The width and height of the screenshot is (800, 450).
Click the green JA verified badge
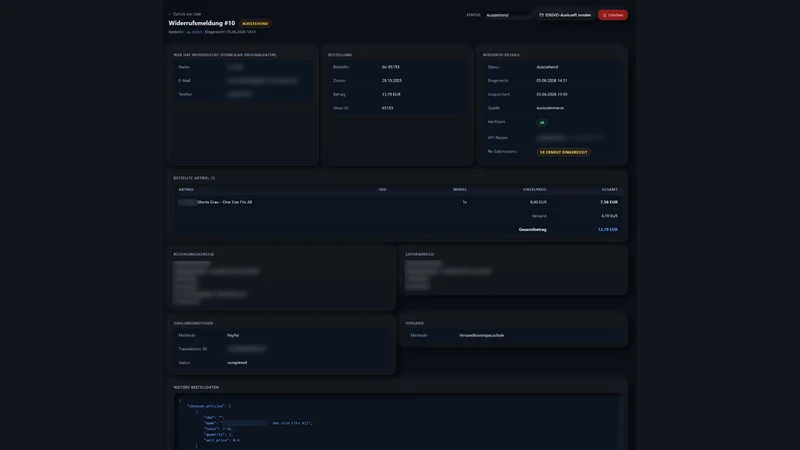tap(542, 122)
